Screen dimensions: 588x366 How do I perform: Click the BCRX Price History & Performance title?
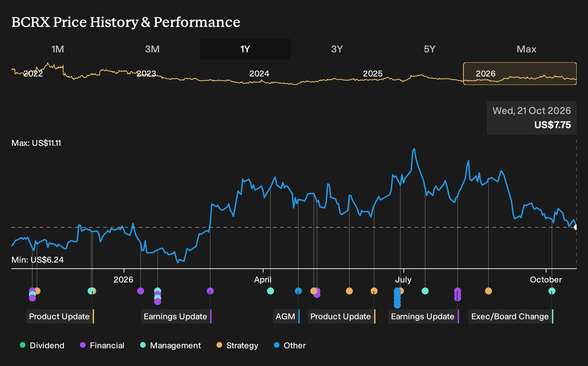pos(126,22)
